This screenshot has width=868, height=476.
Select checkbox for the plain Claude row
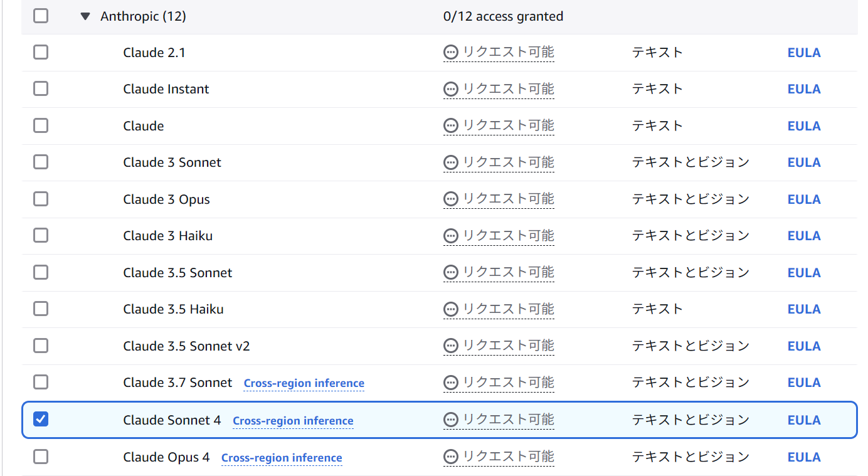pos(41,125)
